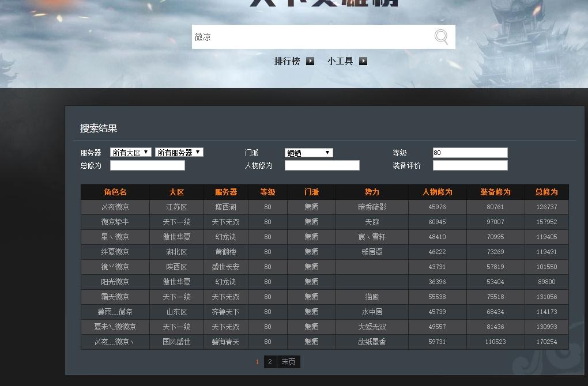Click 碧海青天 server cell
588x386 pixels.
226,342
